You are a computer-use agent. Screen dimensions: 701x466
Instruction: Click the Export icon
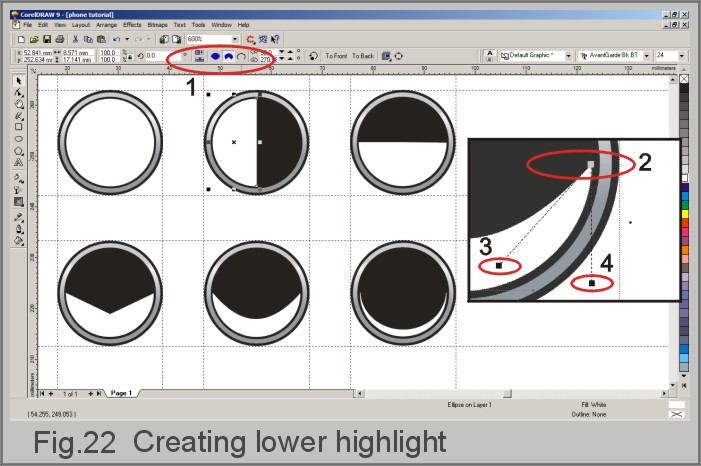pyautogui.click(x=177, y=39)
